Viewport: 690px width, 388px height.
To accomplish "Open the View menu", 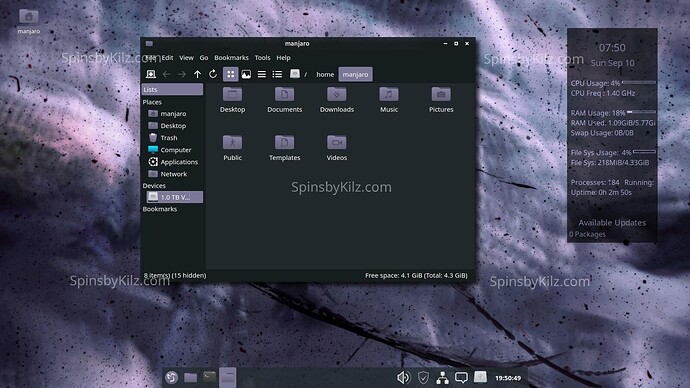I will tap(186, 58).
